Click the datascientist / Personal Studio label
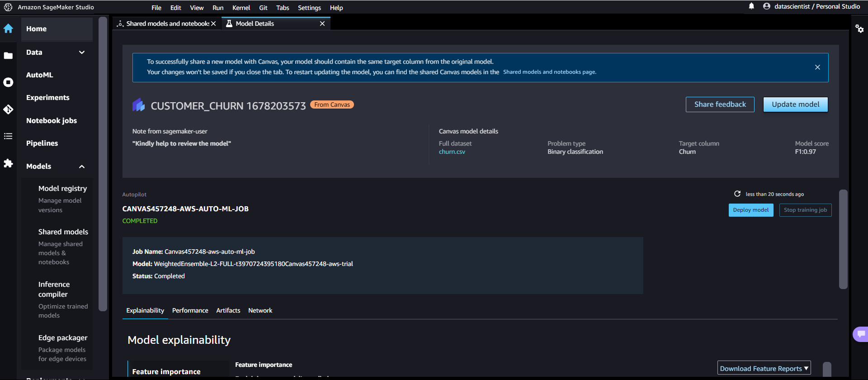Image resolution: width=868 pixels, height=380 pixels. coord(817,6)
